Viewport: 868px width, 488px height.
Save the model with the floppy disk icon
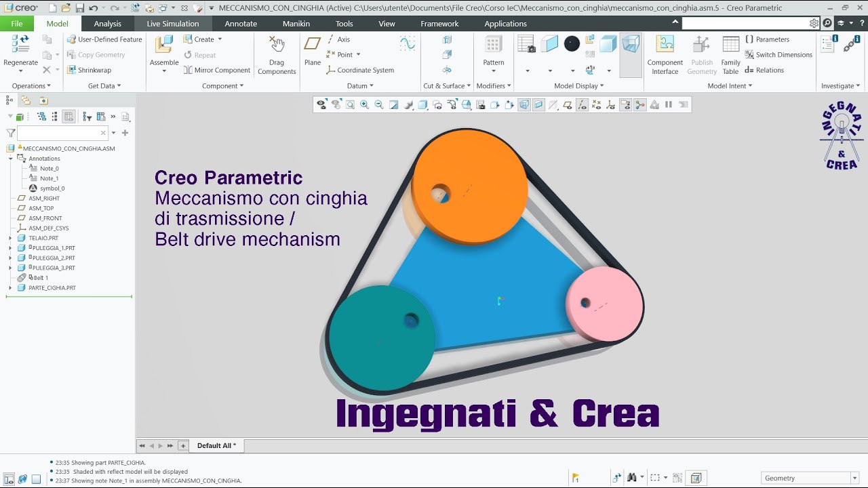click(x=79, y=8)
